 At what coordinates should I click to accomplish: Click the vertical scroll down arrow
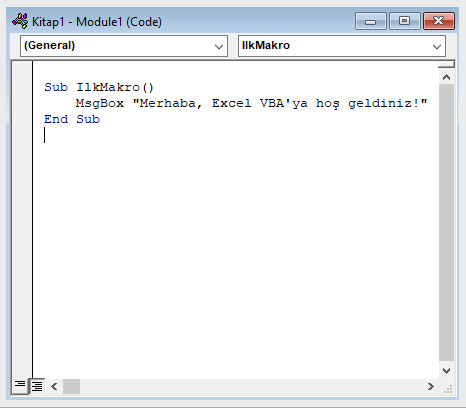click(x=446, y=370)
